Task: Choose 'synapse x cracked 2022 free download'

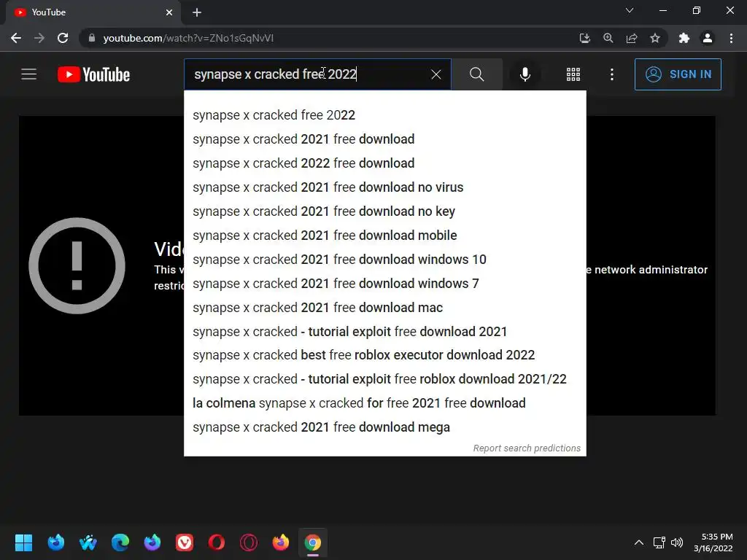Action: (385, 163)
